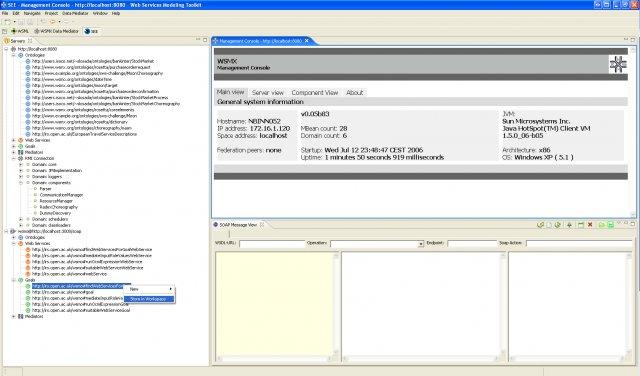Screen dimensions: 640x376
Task: Open the Help menu
Action: pos(116,13)
